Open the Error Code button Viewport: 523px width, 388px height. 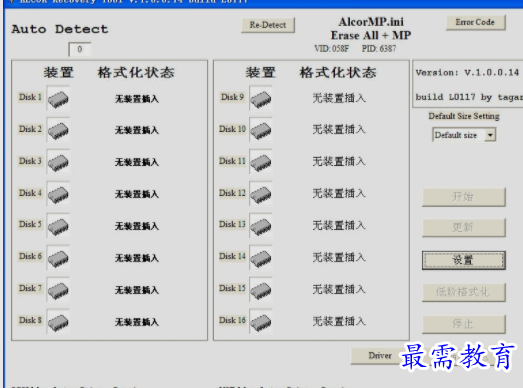[475, 22]
